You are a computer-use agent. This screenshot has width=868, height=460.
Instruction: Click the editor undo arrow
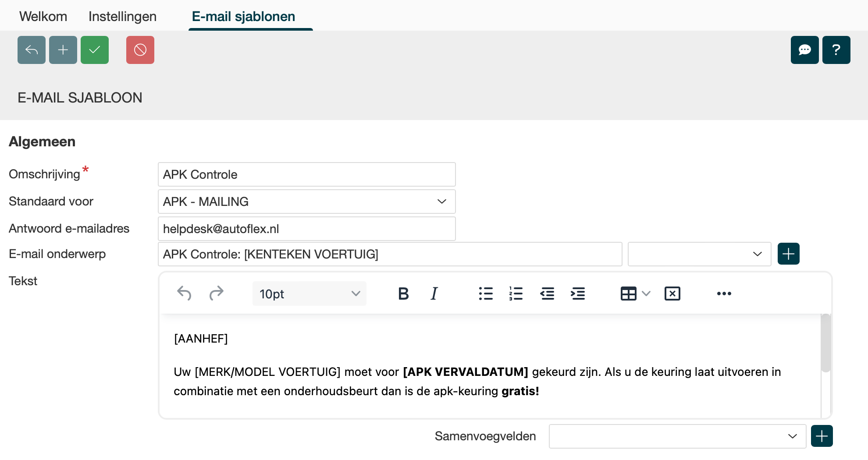(x=184, y=294)
